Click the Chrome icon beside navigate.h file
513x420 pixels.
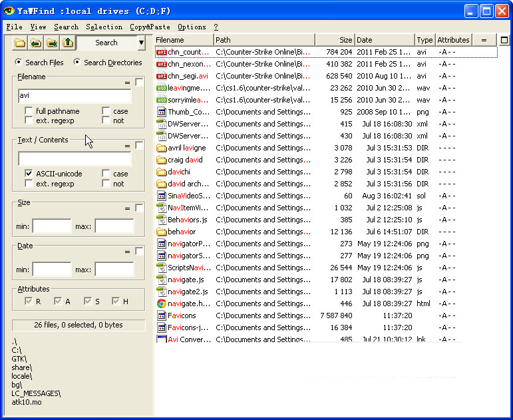click(161, 304)
